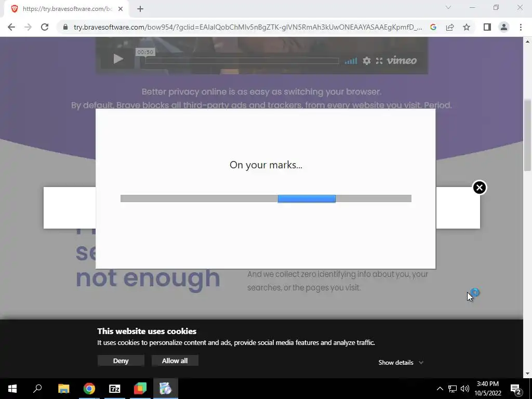The width and height of the screenshot is (532, 399).
Task: Bookmark this page with the star
Action: pos(467,27)
